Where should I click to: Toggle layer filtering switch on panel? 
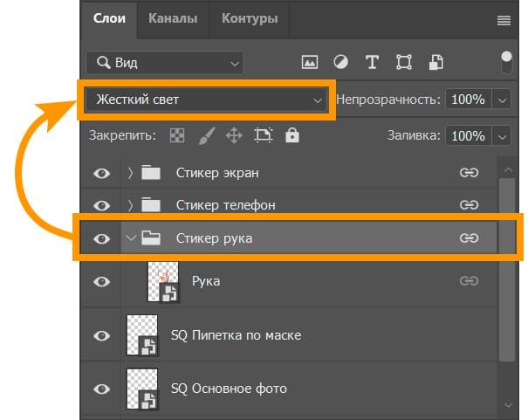pos(506,62)
